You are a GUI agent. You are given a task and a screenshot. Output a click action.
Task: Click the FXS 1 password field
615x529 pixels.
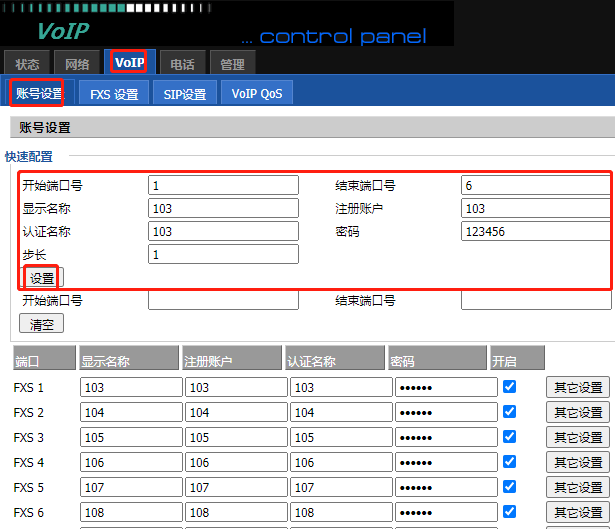(446, 388)
